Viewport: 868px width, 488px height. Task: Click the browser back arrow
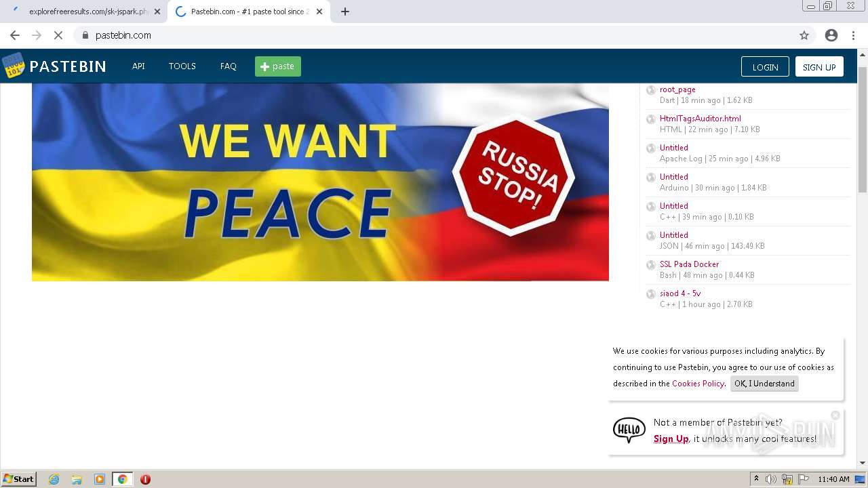pyautogui.click(x=15, y=35)
